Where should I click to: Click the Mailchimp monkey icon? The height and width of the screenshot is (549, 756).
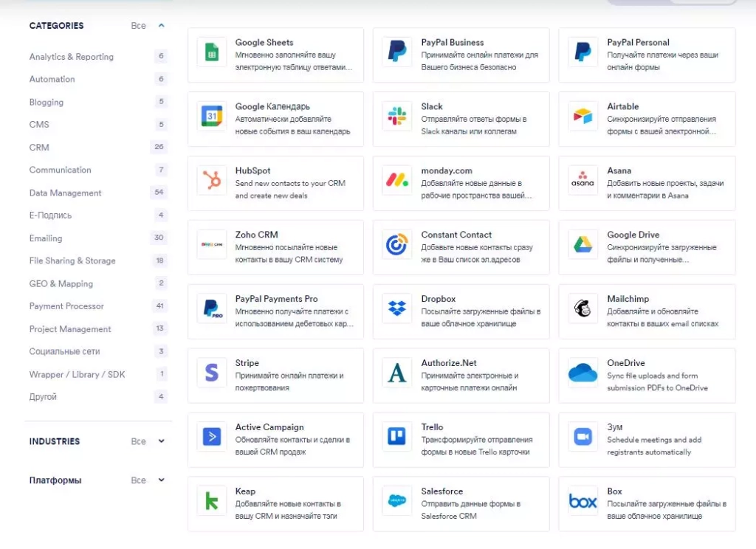[x=583, y=308]
